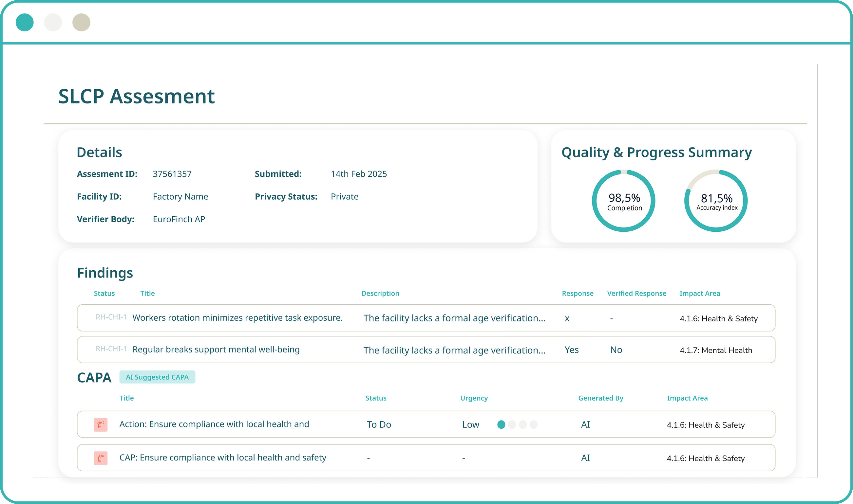Viewport: 853px width, 504px height.
Task: Click RH-CHI-1 code in Regular breaks row
Action: (111, 349)
